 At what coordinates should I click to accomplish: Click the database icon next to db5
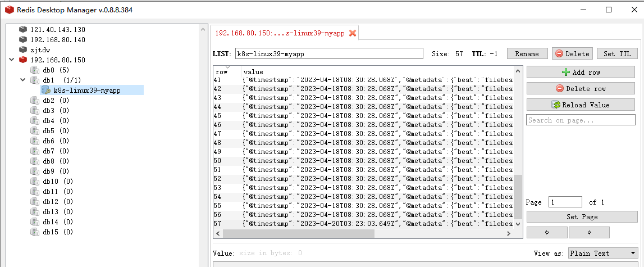34,130
